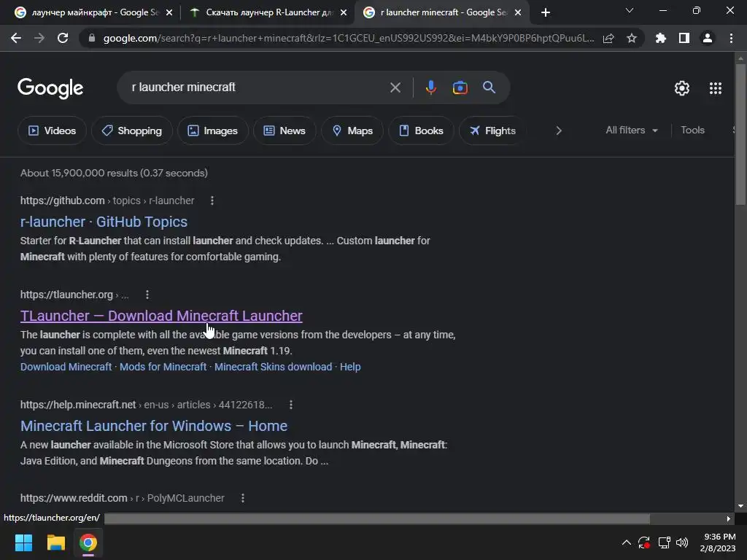Close the Скачать лаунчер R-Launcher tab

(344, 13)
